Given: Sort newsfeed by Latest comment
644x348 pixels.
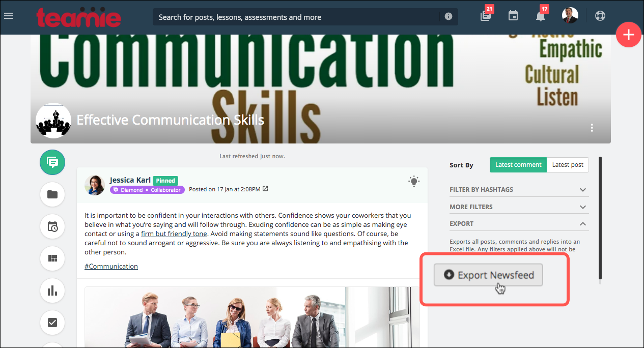Looking at the screenshot, I should point(518,165).
